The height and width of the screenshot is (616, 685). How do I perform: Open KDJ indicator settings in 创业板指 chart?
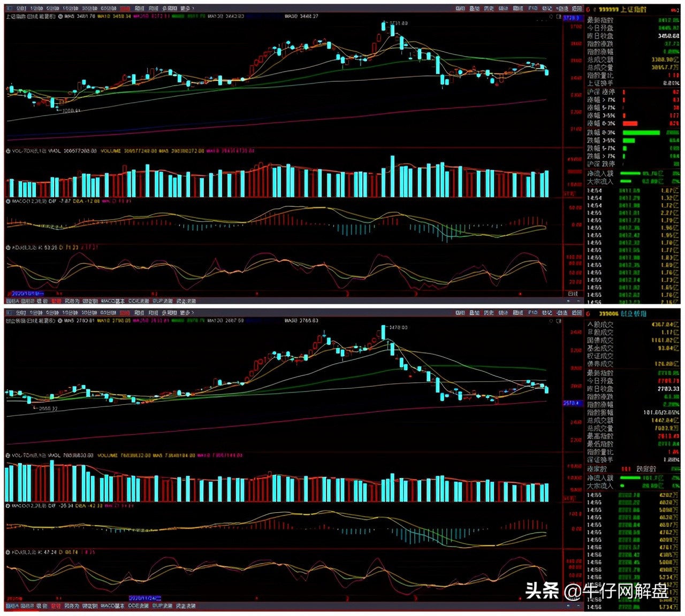(8, 552)
